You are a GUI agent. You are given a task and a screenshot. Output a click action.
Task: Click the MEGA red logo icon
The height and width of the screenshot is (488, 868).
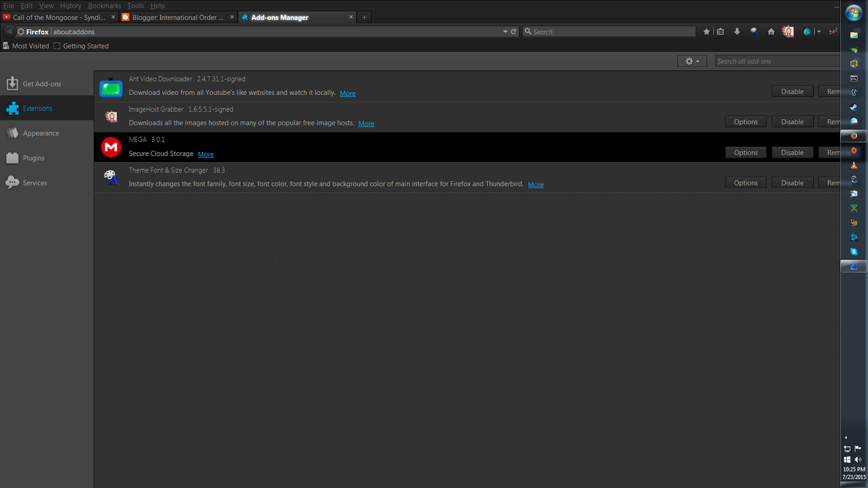click(x=111, y=147)
